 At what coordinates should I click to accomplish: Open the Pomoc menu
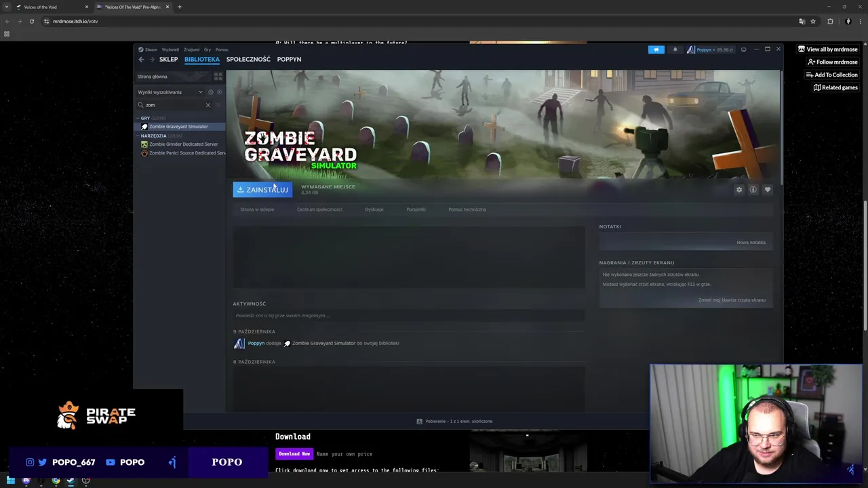pyautogui.click(x=222, y=49)
